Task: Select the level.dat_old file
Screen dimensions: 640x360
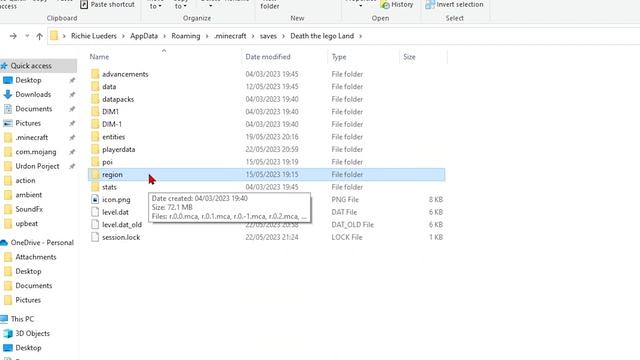Action: pos(122,224)
